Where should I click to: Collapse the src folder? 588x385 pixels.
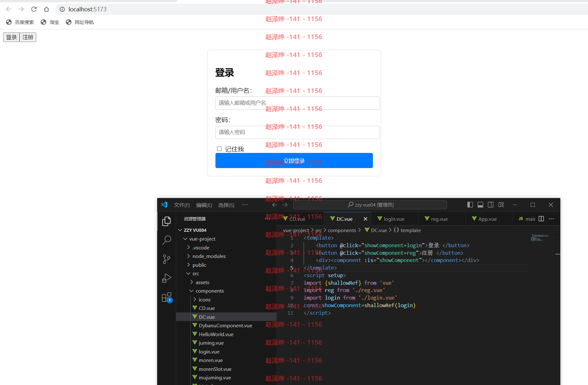tap(188, 273)
